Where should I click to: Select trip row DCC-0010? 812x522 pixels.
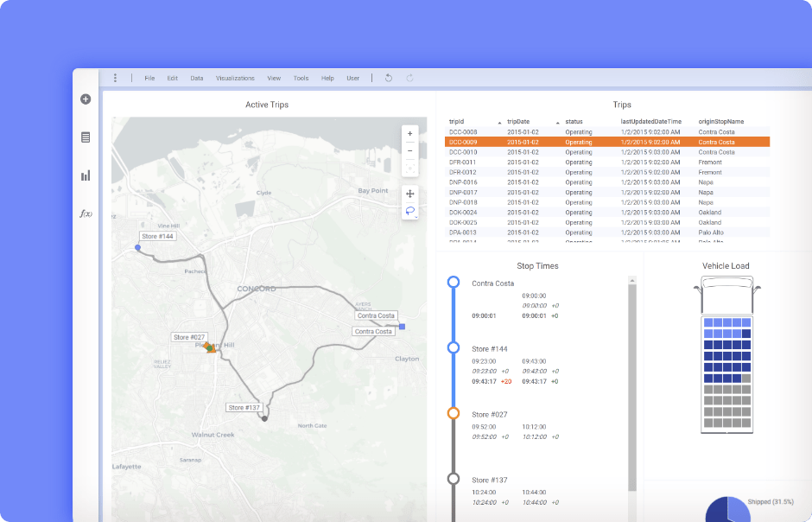click(607, 152)
